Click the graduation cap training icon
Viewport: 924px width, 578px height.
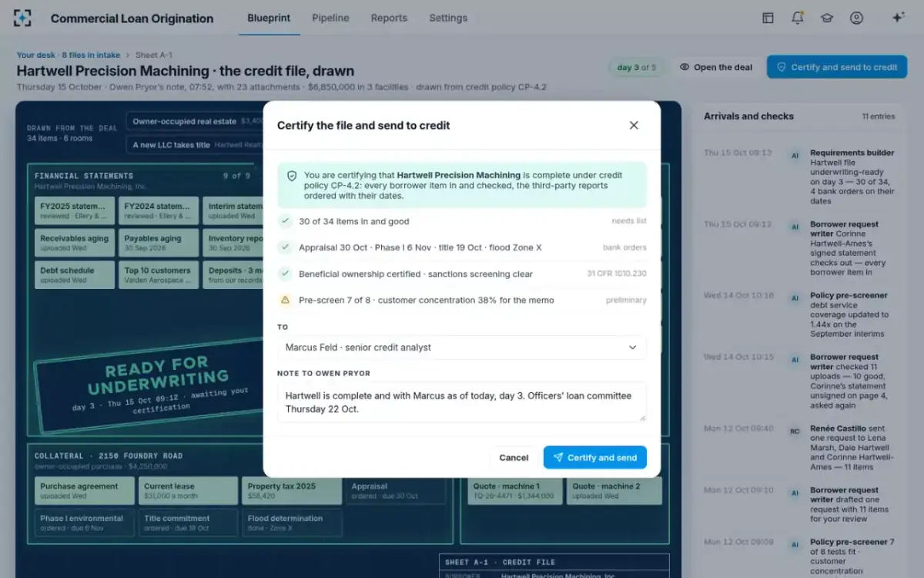[x=827, y=18]
